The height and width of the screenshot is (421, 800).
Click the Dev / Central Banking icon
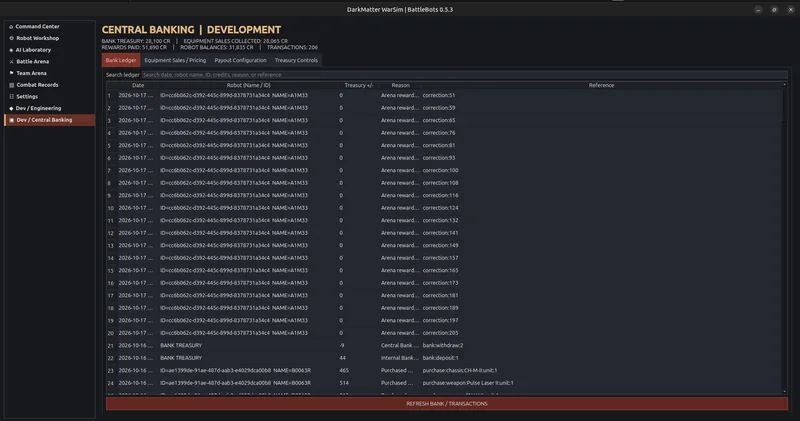[x=11, y=120]
